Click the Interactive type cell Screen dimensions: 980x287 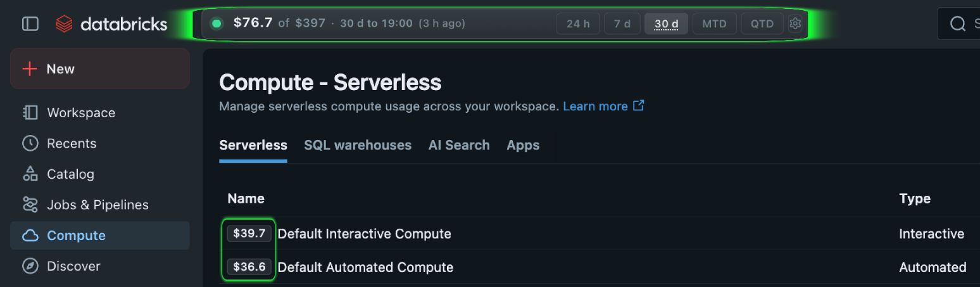pos(931,234)
